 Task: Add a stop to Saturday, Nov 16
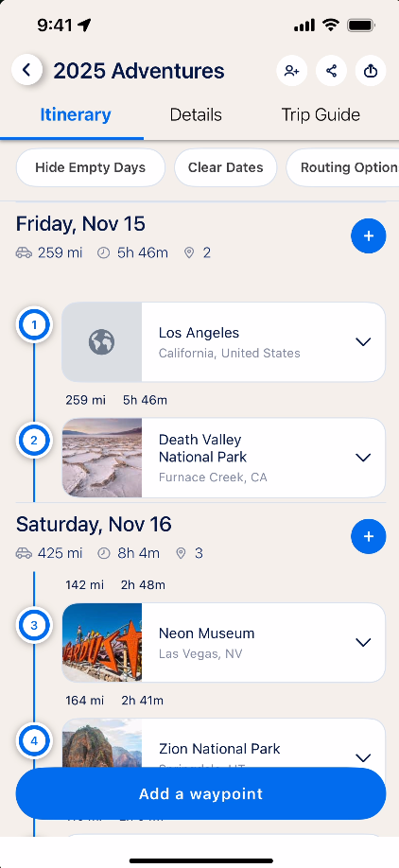pyautogui.click(x=368, y=536)
